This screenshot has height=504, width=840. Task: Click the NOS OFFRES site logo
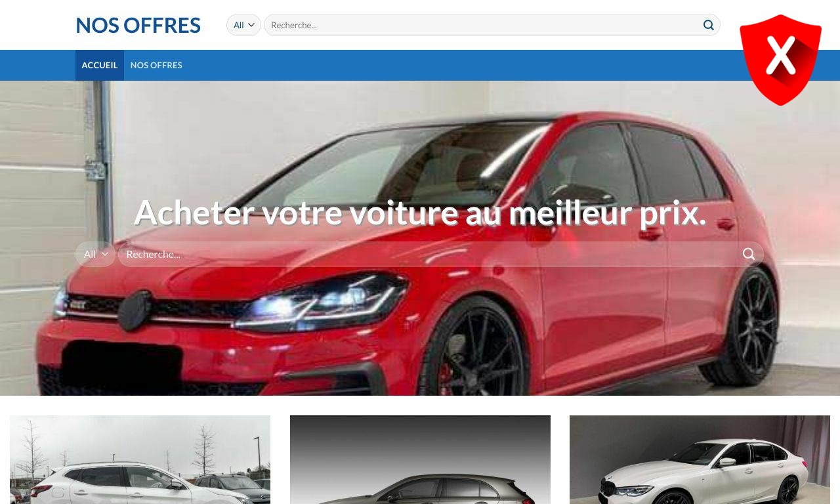(138, 25)
